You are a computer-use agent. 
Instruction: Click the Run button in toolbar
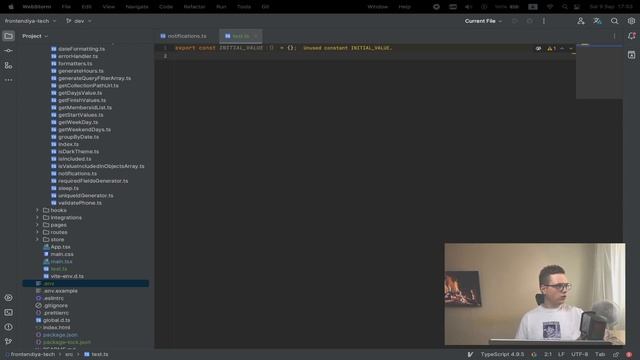coord(515,21)
